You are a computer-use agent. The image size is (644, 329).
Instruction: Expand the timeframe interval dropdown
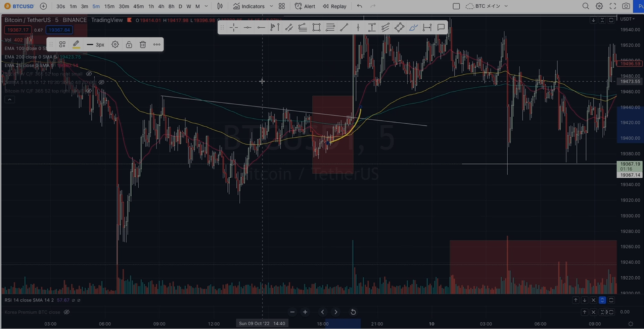click(206, 6)
